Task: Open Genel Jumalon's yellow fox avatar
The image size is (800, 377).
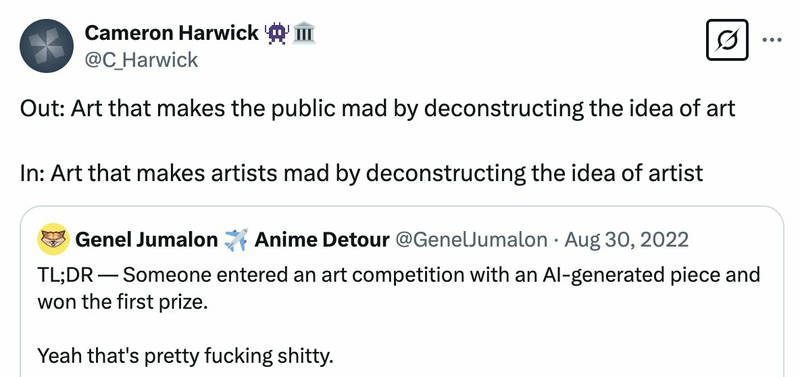Action: (x=53, y=239)
